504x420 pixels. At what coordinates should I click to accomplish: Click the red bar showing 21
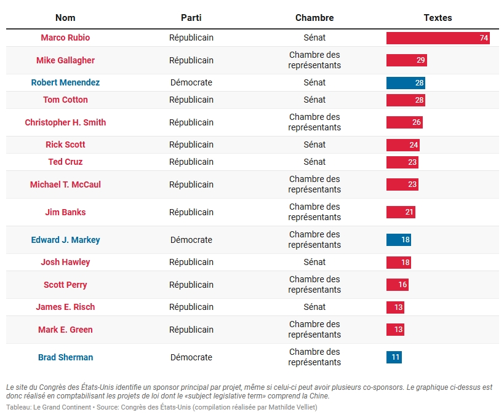pyautogui.click(x=401, y=212)
